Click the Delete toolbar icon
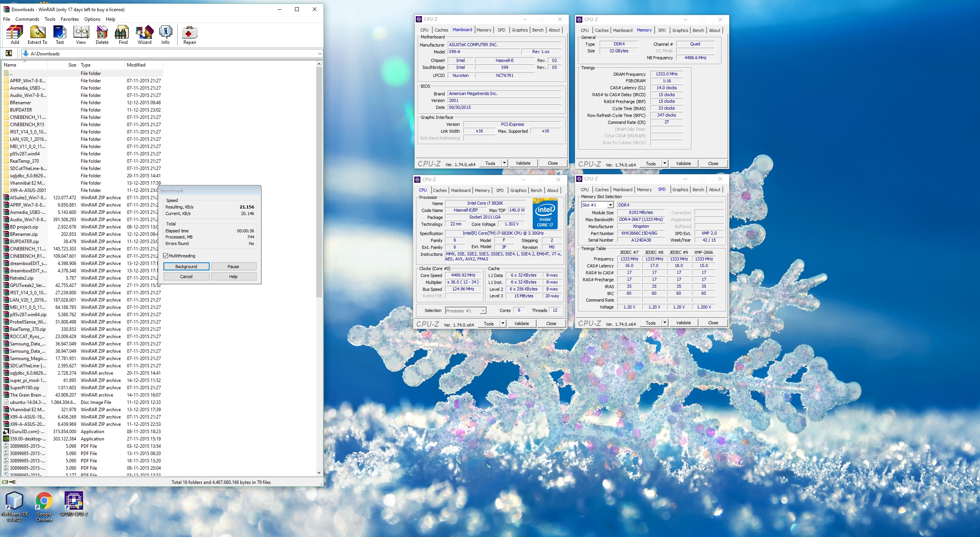Viewport: 980px width, 537px height. click(102, 35)
